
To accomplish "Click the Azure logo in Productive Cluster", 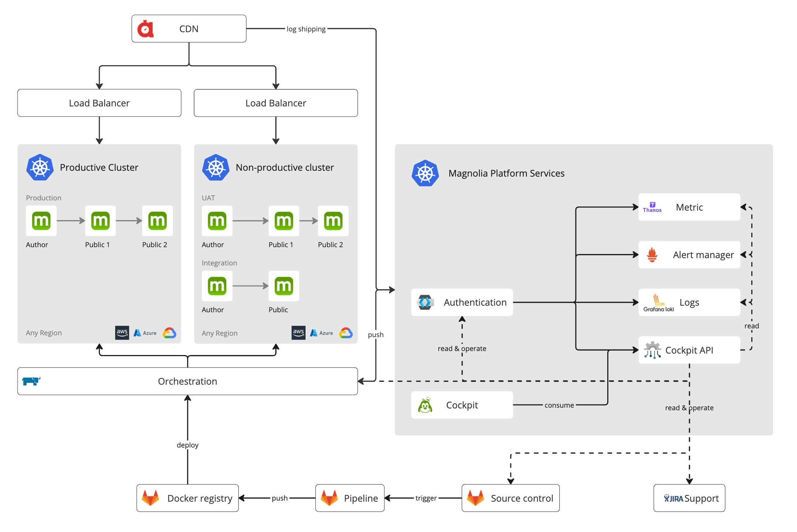I will [145, 333].
